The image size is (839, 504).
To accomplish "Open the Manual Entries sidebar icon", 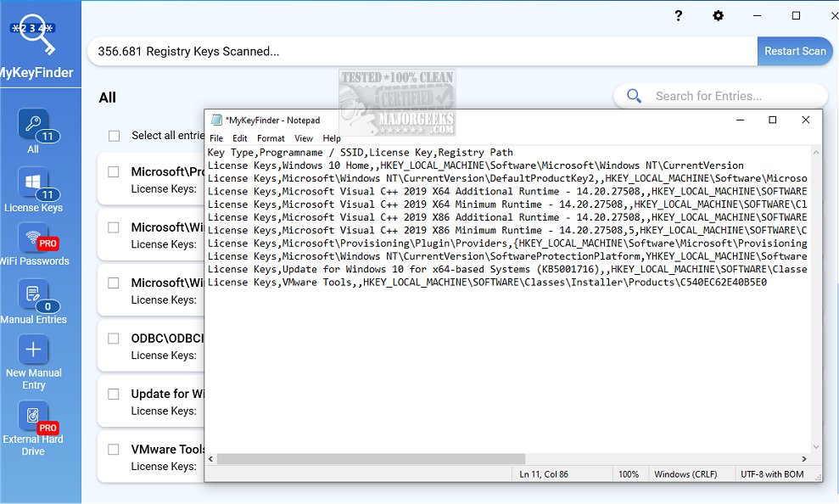I will tap(33, 294).
